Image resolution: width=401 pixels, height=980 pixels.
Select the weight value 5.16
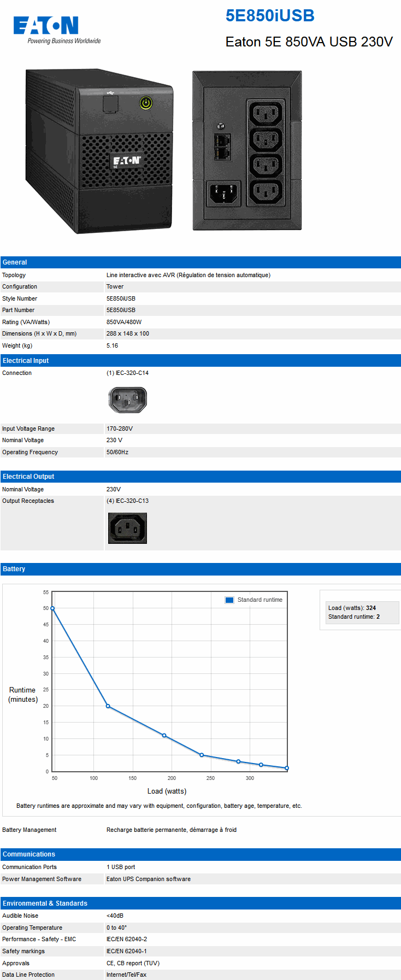[112, 345]
